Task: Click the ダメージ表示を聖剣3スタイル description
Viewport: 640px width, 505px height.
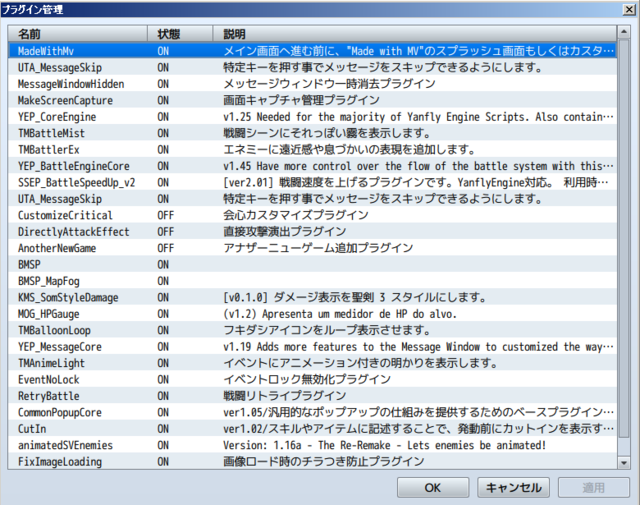Action: [x=355, y=298]
